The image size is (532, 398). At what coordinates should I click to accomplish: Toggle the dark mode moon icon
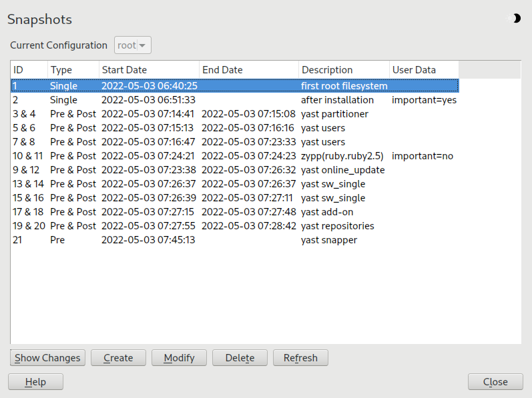(516, 19)
